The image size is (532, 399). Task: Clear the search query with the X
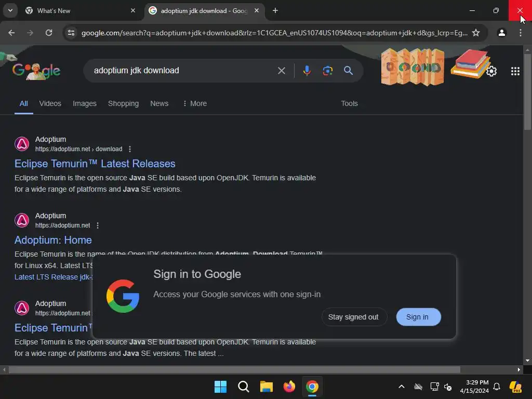coord(281,71)
